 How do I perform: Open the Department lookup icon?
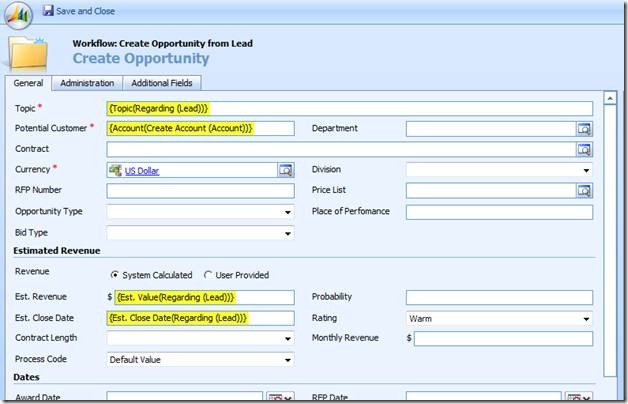[584, 129]
